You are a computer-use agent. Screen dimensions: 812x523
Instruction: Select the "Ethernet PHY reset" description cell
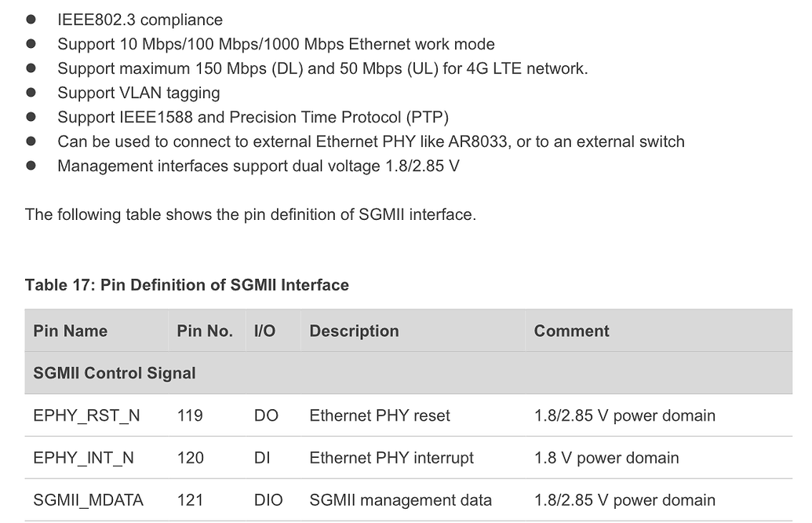(x=380, y=416)
